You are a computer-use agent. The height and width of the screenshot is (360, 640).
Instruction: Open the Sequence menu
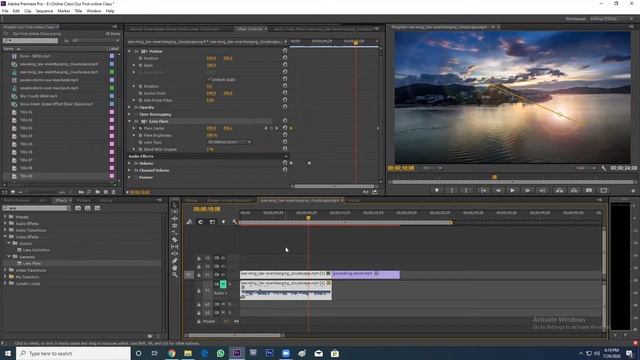tap(44, 11)
